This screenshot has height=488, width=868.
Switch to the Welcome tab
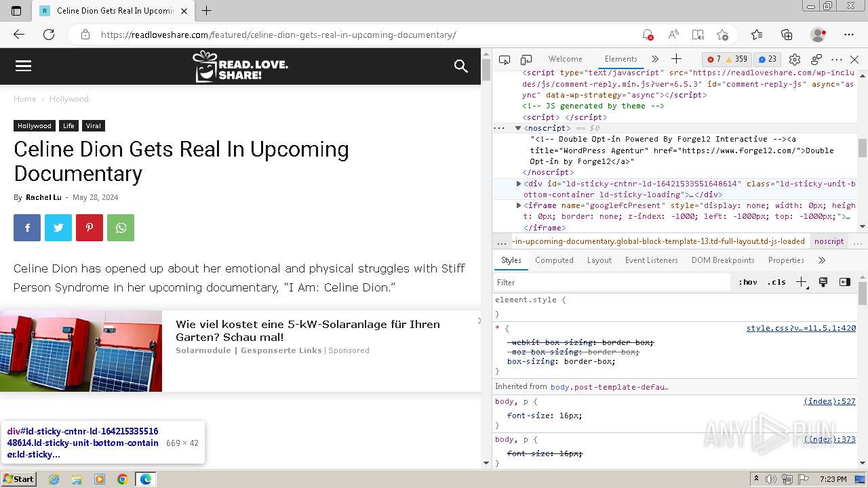click(565, 59)
